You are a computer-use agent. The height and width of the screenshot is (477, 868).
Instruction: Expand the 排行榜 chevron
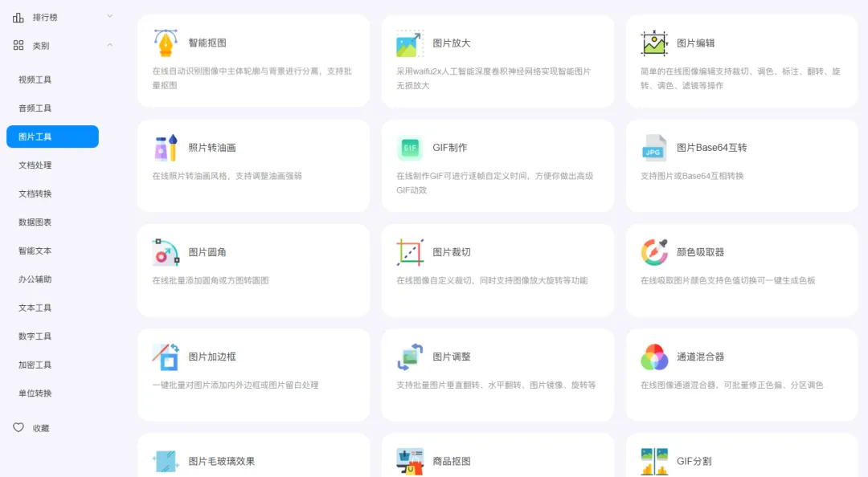point(109,16)
